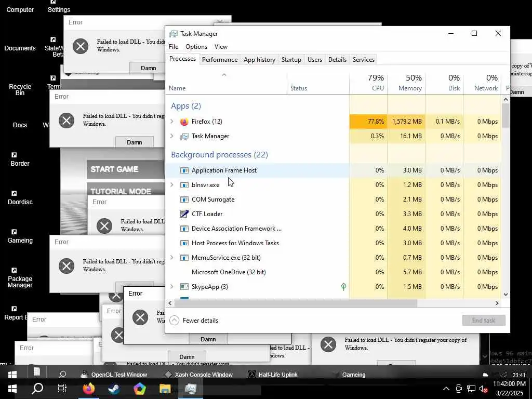Switch to the Users tab
Screen dimensions: 532x399
[x=314, y=60]
